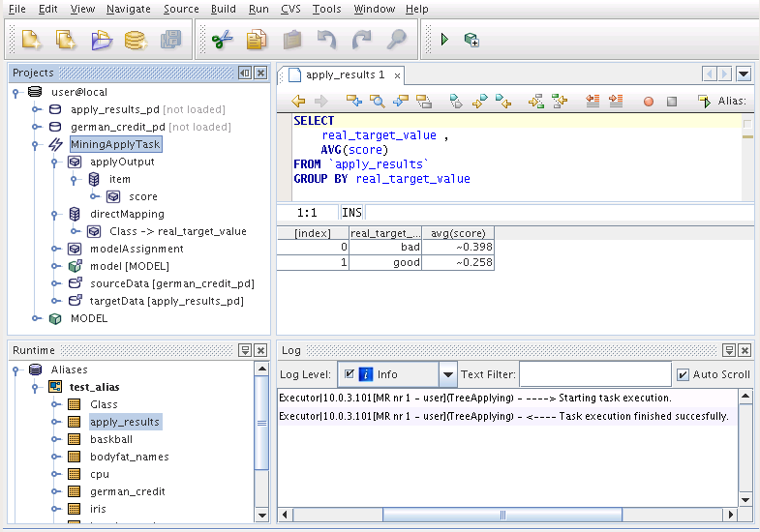Select the MODEL tree item

89,318
